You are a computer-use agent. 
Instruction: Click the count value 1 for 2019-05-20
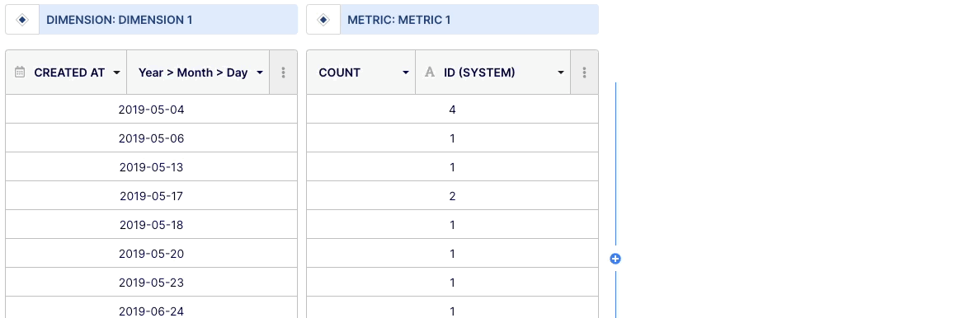click(453, 253)
